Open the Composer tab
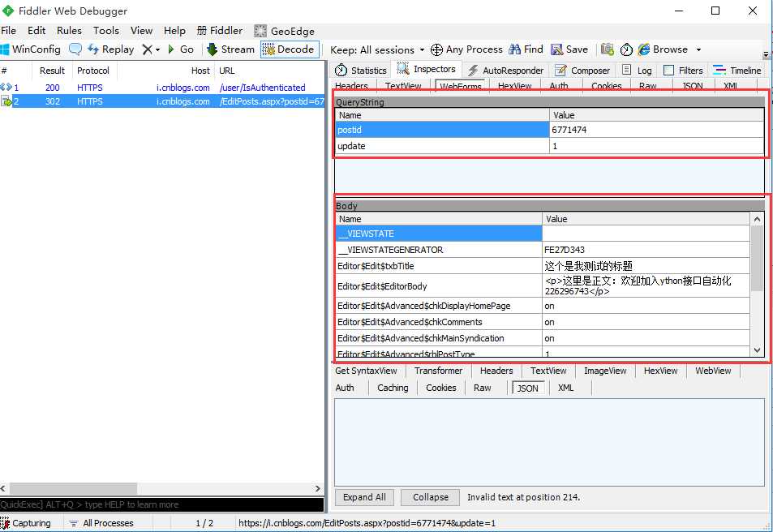The width and height of the screenshot is (773, 532). [x=582, y=71]
